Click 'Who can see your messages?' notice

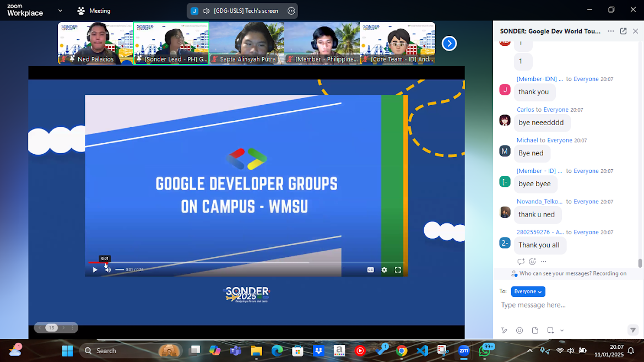[x=569, y=273]
